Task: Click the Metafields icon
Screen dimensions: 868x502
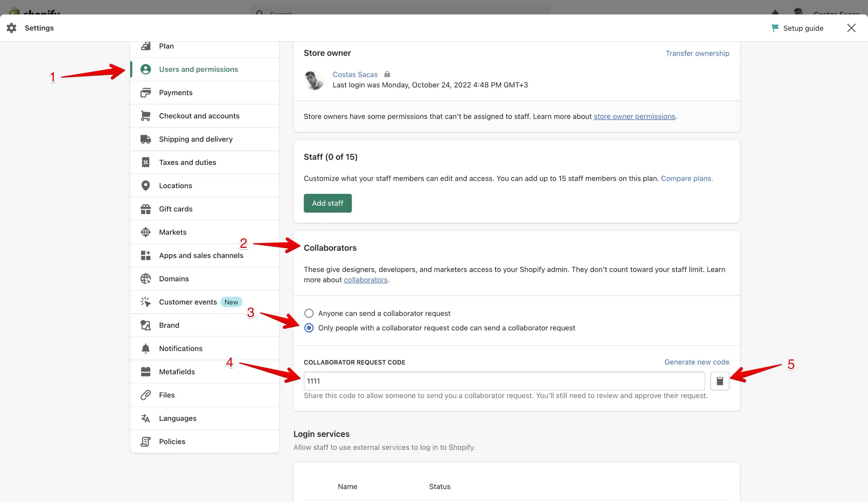Action: tap(146, 371)
